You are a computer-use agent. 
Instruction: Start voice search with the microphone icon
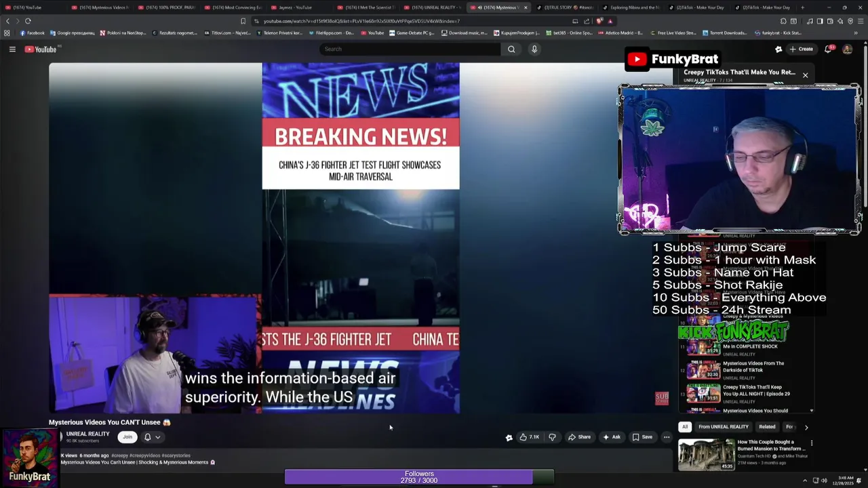[534, 49]
